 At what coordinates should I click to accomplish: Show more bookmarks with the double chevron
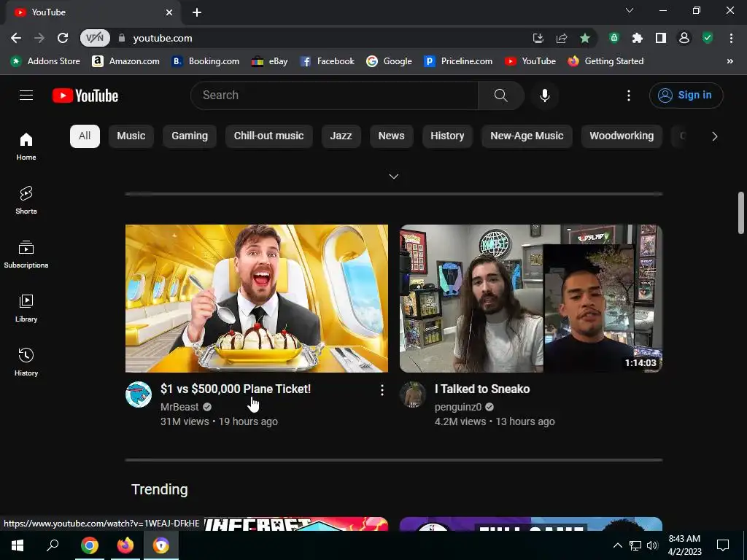tap(729, 61)
